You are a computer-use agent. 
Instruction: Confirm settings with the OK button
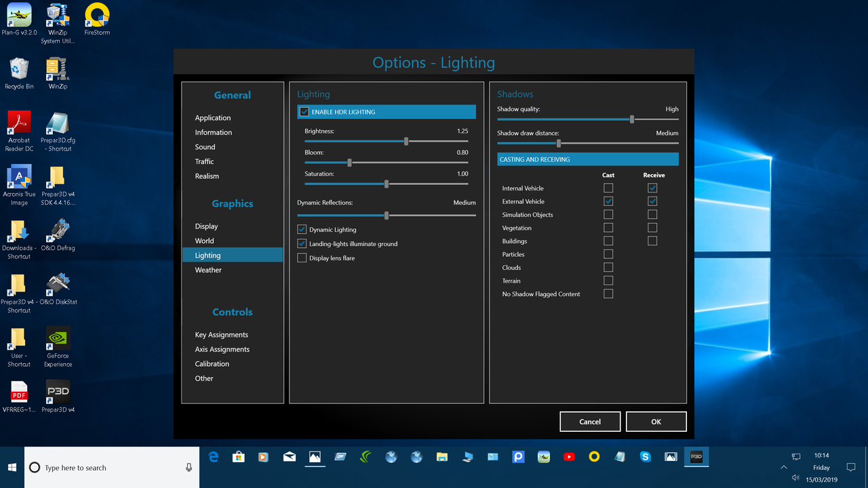656,421
